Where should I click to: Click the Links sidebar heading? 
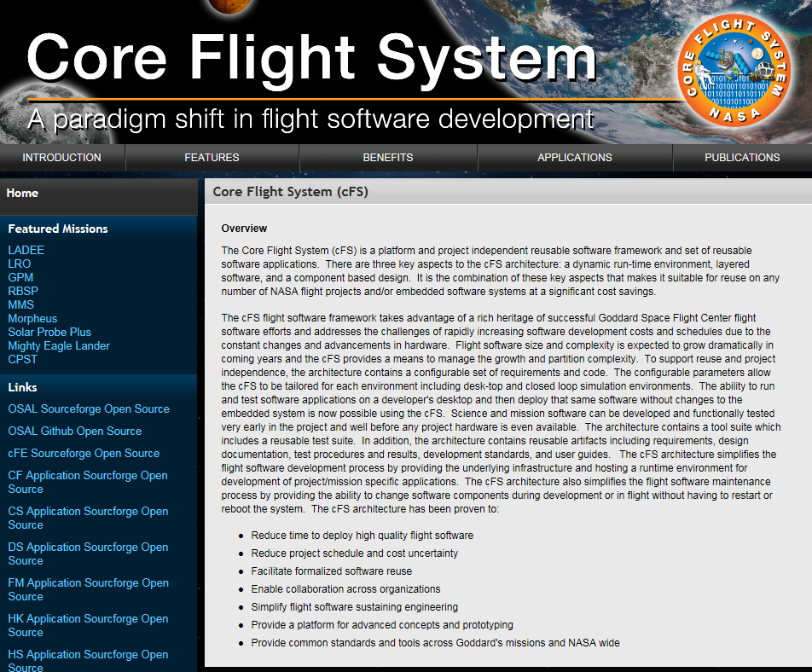[x=23, y=387]
